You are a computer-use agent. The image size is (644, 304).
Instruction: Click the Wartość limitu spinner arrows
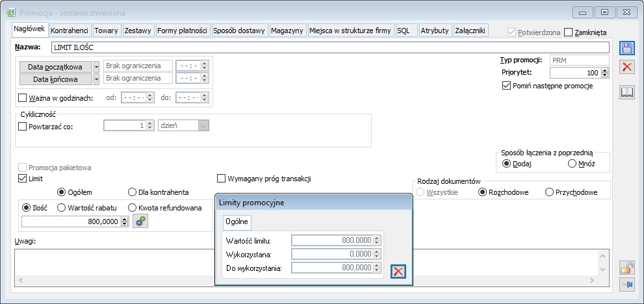[x=377, y=240]
